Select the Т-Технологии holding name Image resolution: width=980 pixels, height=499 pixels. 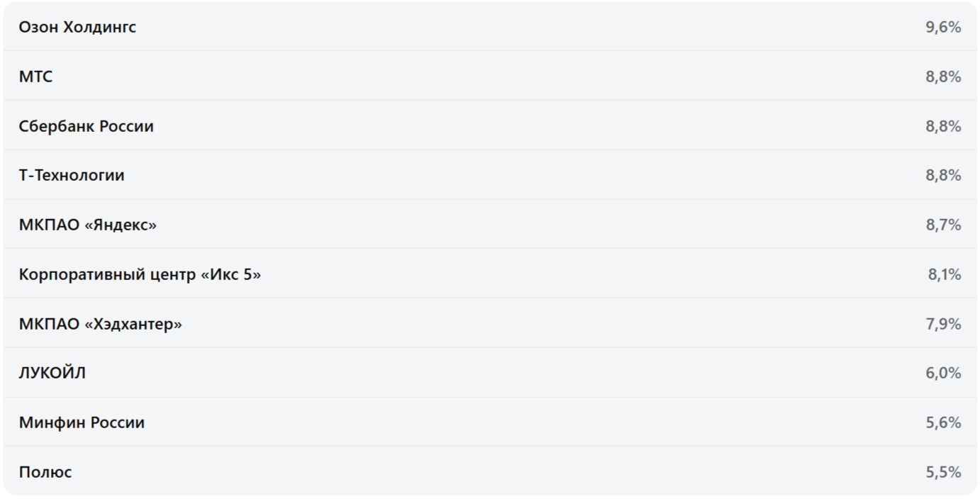72,175
